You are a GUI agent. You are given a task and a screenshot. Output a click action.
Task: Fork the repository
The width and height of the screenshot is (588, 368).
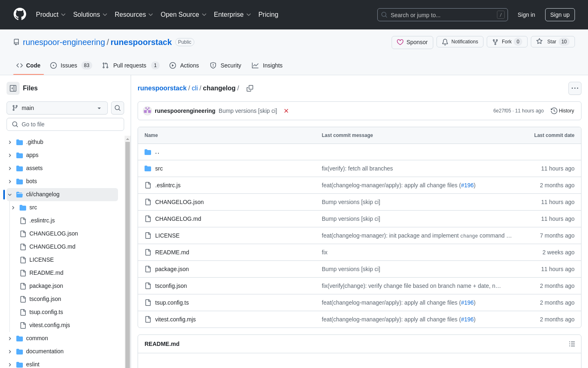click(x=507, y=42)
